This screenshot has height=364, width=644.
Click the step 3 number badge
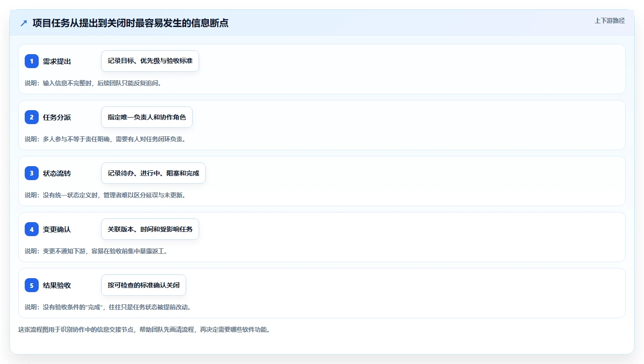(x=32, y=173)
